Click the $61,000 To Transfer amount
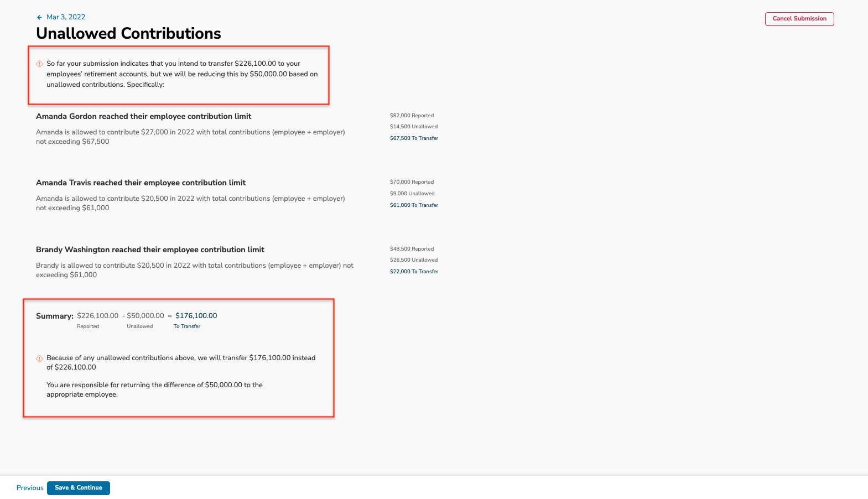 (x=414, y=205)
